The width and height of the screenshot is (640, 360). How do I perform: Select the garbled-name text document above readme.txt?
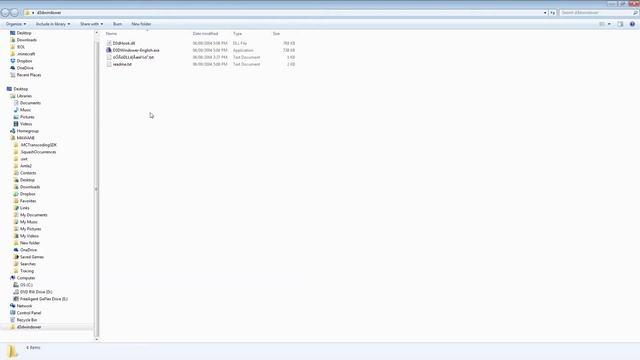(x=133, y=58)
